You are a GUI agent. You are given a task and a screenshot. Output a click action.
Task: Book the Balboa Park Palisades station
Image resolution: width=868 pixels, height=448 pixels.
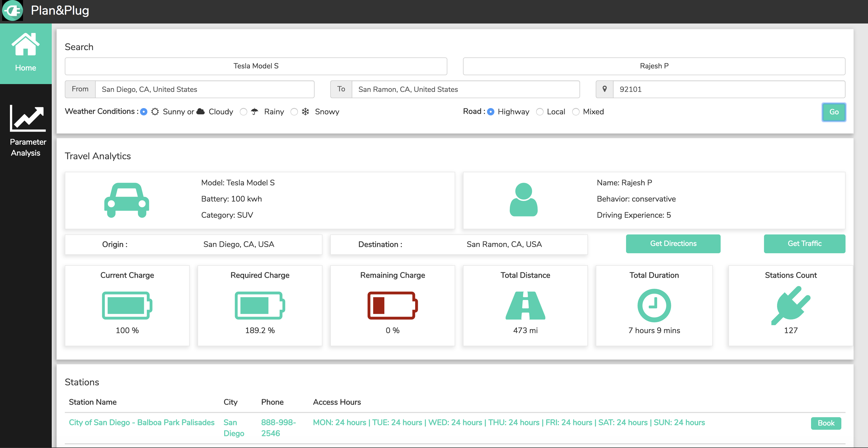pyautogui.click(x=826, y=423)
